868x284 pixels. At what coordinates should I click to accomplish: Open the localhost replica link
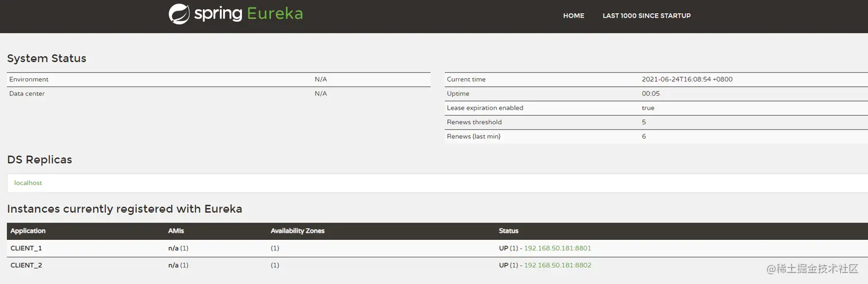tap(28, 183)
